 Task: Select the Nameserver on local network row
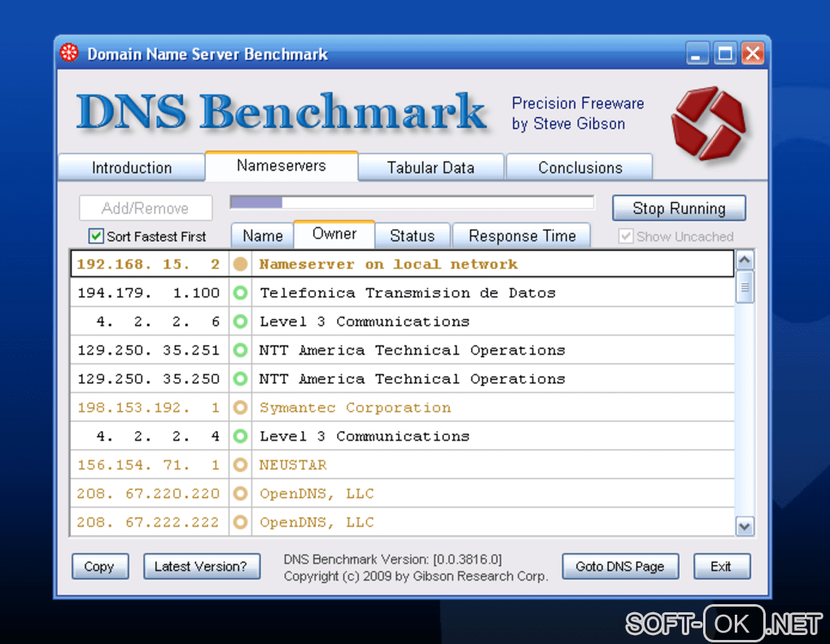click(x=402, y=263)
